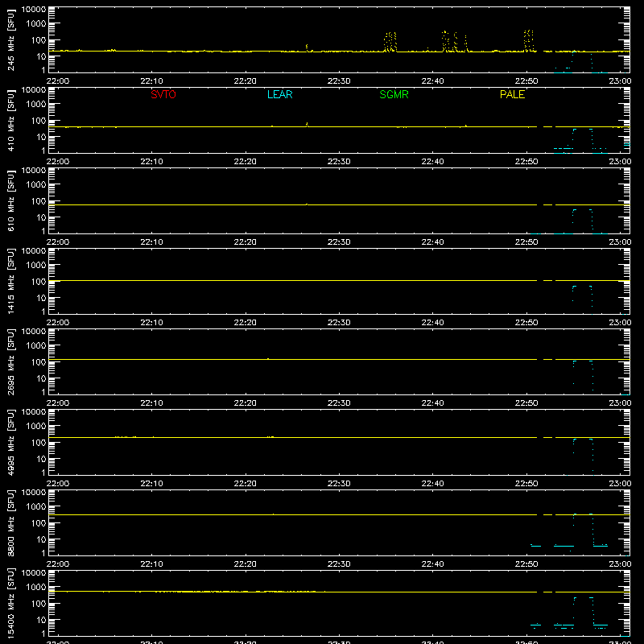Click the 100 tick on 610 MHz axis
Image resolution: width=644 pixels, height=644 pixels.
(39, 201)
